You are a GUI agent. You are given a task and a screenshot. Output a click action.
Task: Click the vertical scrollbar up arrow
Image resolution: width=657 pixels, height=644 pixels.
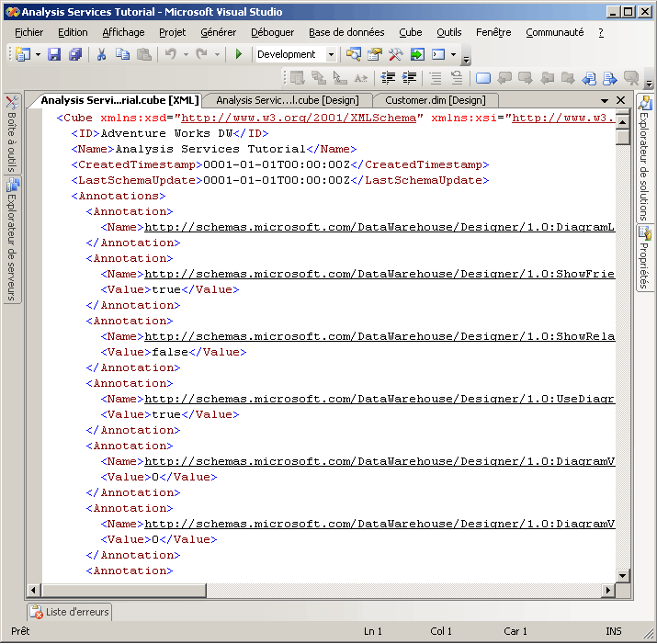[x=623, y=122]
